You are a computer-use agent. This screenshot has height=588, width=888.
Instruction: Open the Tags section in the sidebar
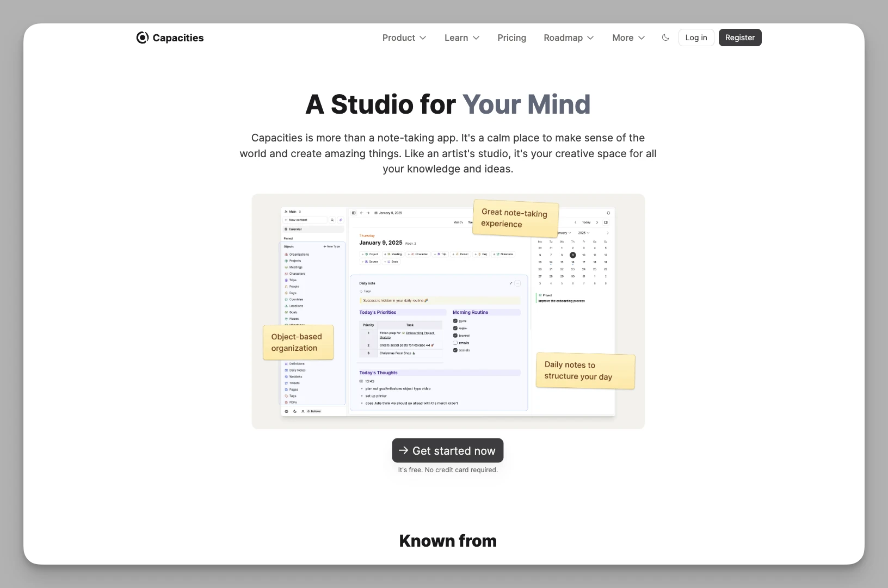coord(292,395)
